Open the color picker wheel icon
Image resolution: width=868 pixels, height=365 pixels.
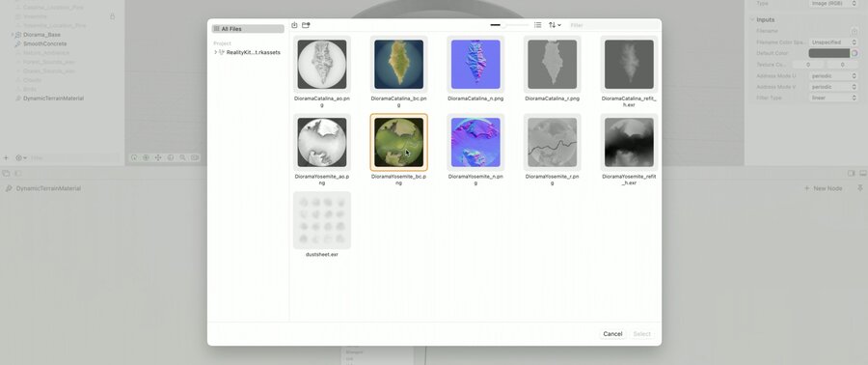coord(854,53)
